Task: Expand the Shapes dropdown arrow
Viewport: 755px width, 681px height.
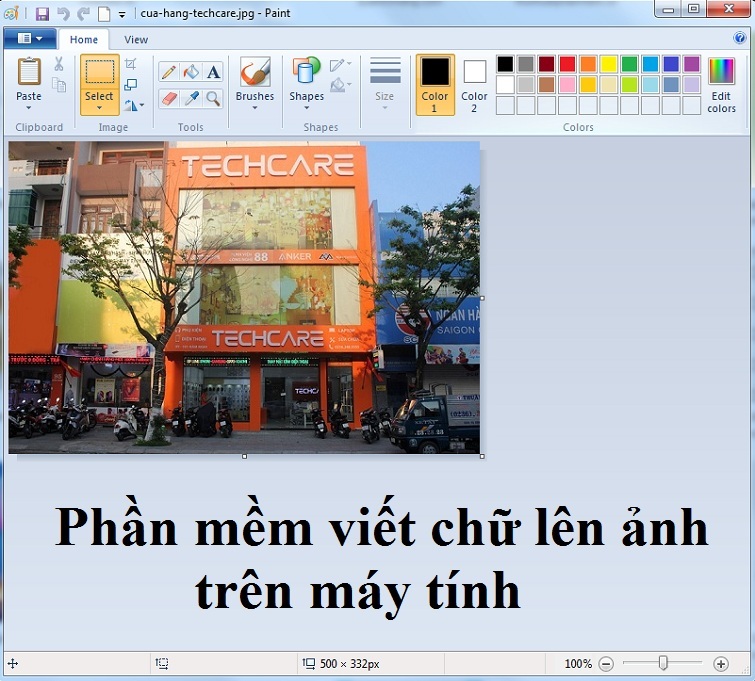Action: 306,108
